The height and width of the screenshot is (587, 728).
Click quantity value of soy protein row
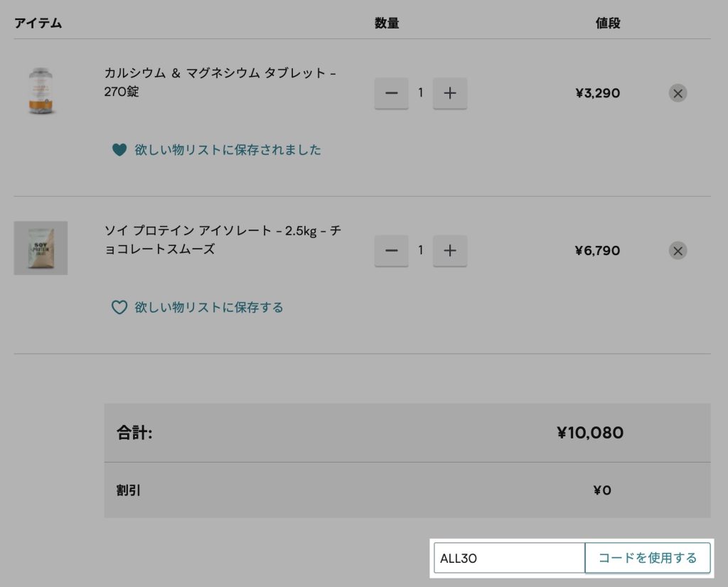(420, 251)
